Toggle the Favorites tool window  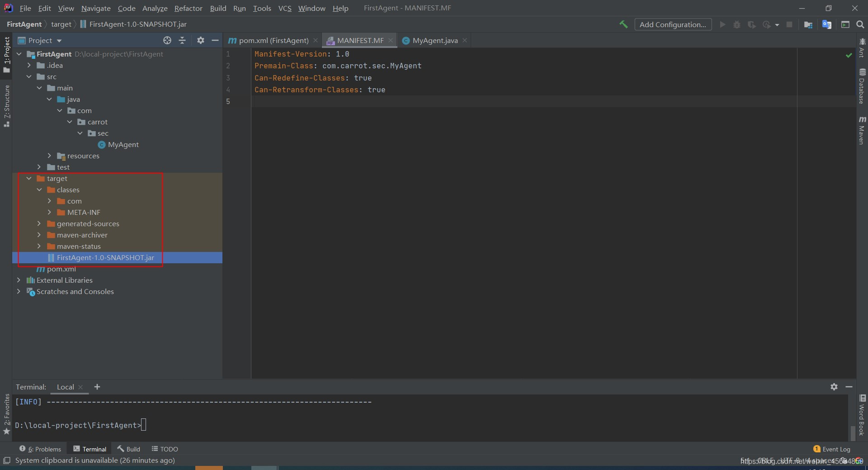click(x=6, y=414)
